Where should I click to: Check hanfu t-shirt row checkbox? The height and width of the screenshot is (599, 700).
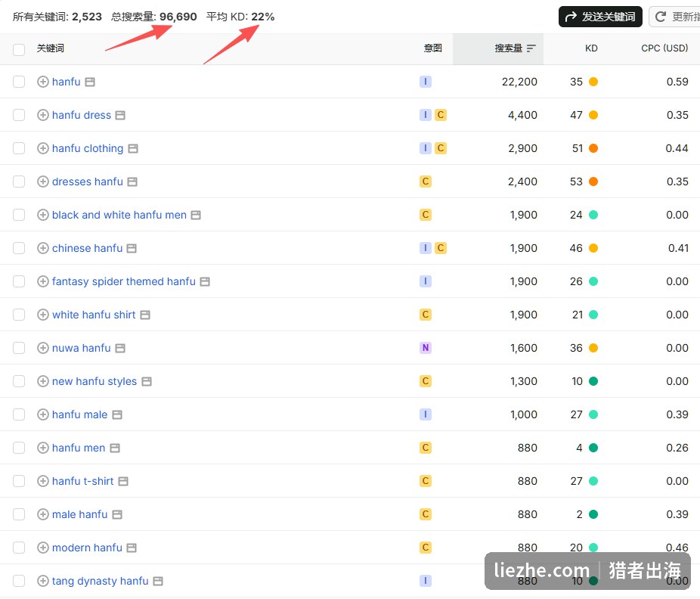coord(19,481)
